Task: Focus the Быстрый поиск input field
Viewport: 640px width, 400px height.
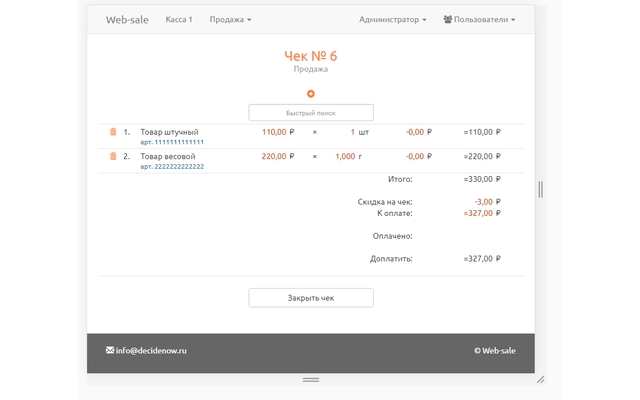Action: 311,113
